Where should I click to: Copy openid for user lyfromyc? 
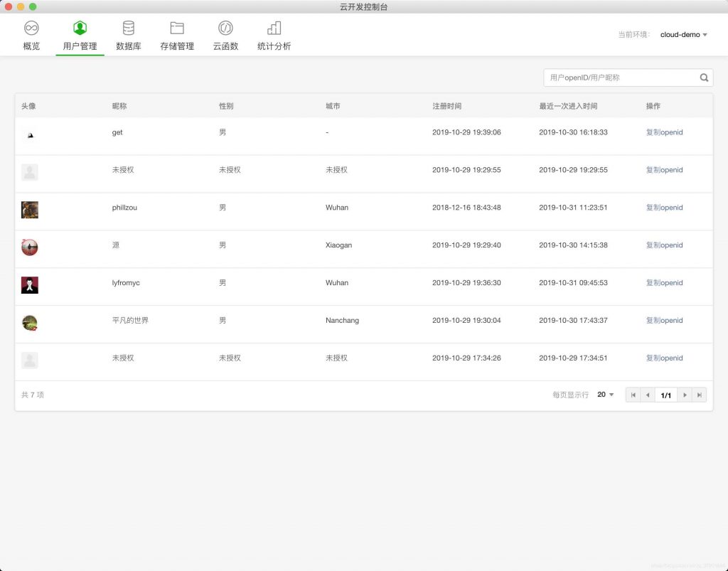664,283
